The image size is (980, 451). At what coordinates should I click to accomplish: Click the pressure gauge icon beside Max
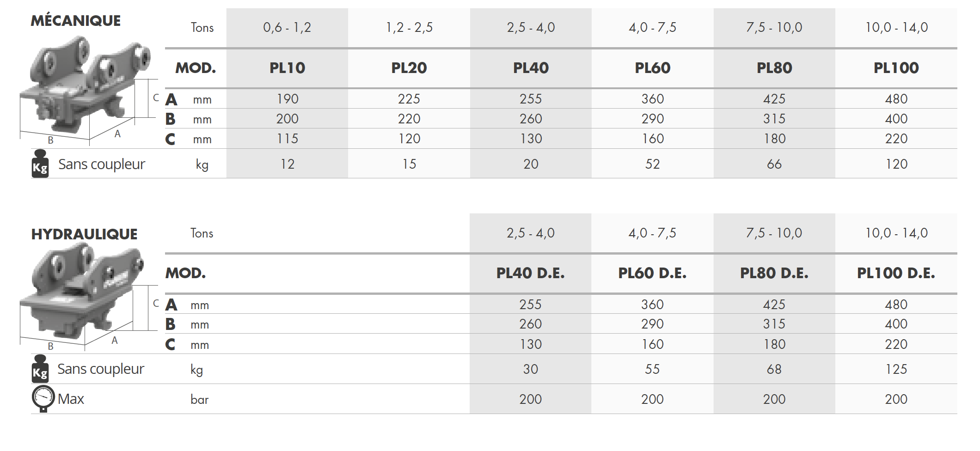pyautogui.click(x=43, y=398)
